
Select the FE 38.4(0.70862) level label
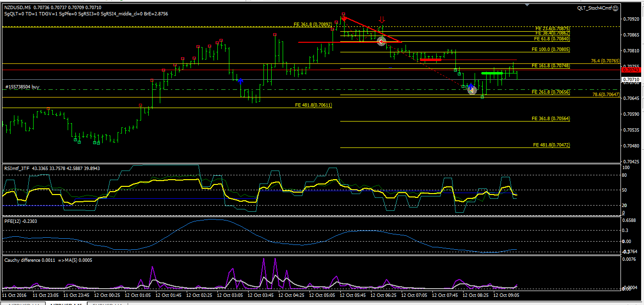point(552,33)
